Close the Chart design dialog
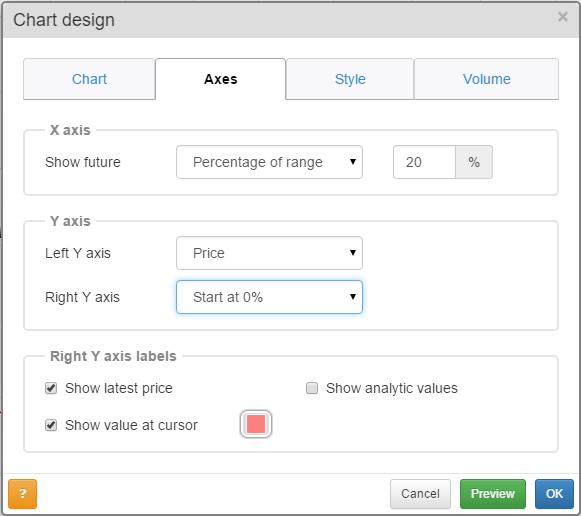 pyautogui.click(x=562, y=17)
